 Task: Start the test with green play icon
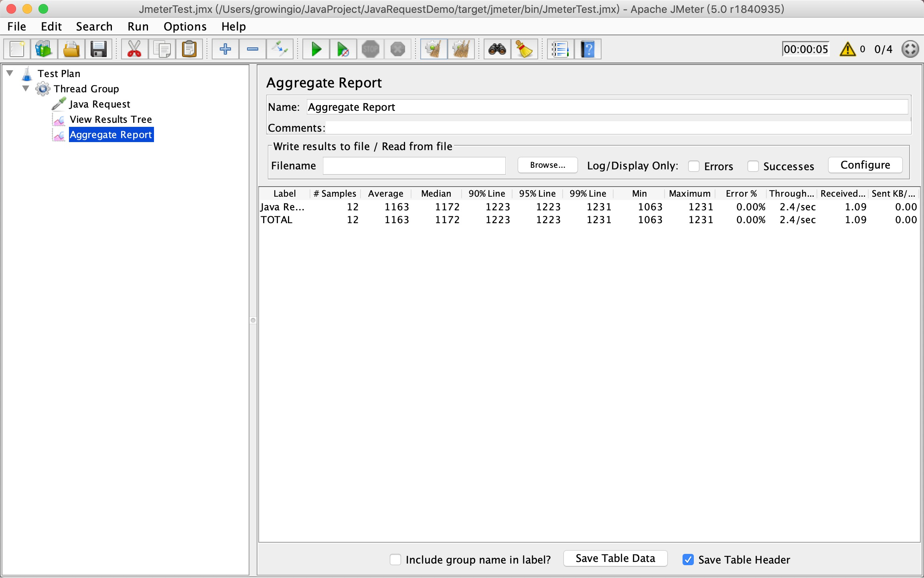pos(316,49)
